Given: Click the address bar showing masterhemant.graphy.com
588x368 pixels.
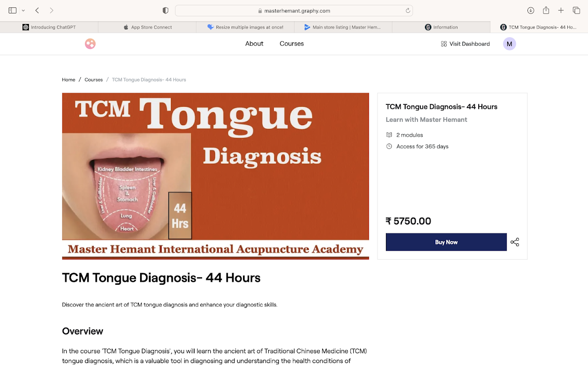Looking at the screenshot, I should 294,11.
